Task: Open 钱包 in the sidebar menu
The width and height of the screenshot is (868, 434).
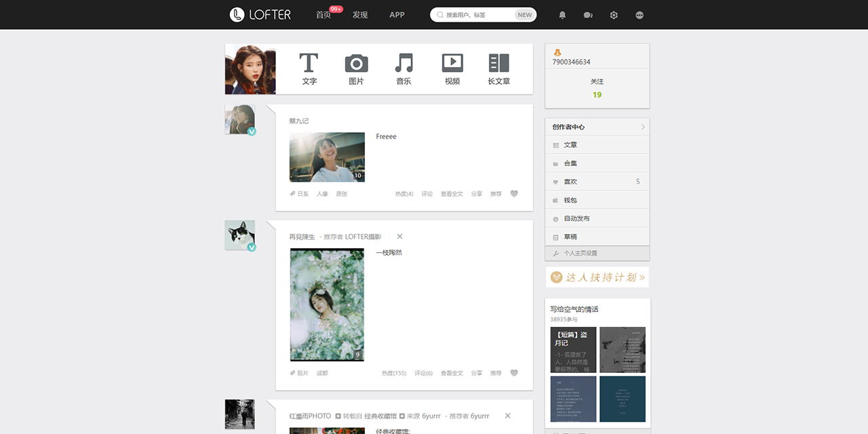Action: pos(597,200)
